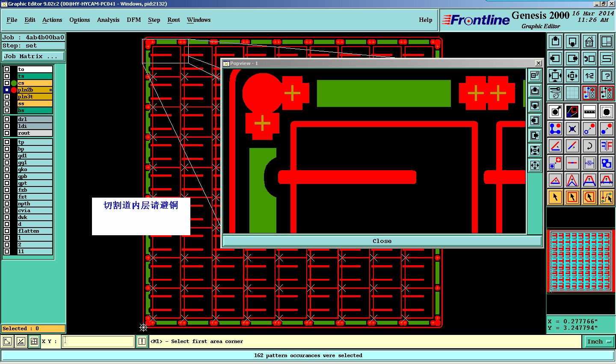Select the ldi layer name
616x364 pixels.
[35, 126]
